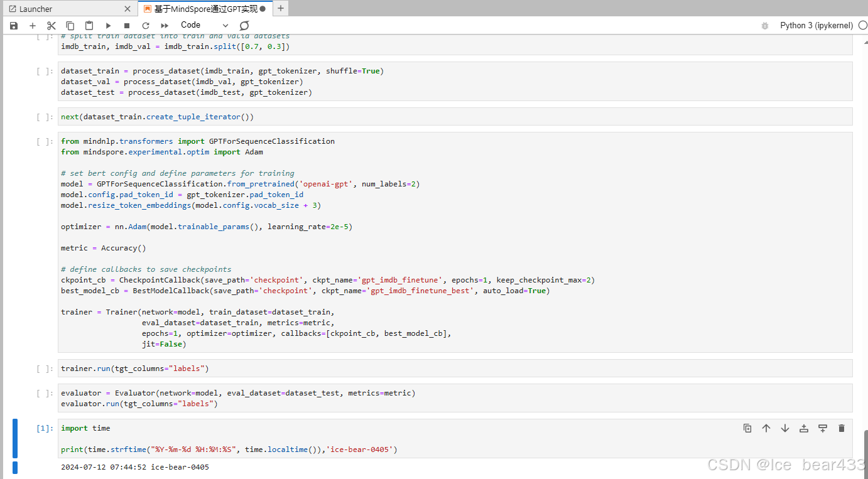Click the circular render icon next to Code dropdown
Viewport: 868px width, 479px height.
244,26
